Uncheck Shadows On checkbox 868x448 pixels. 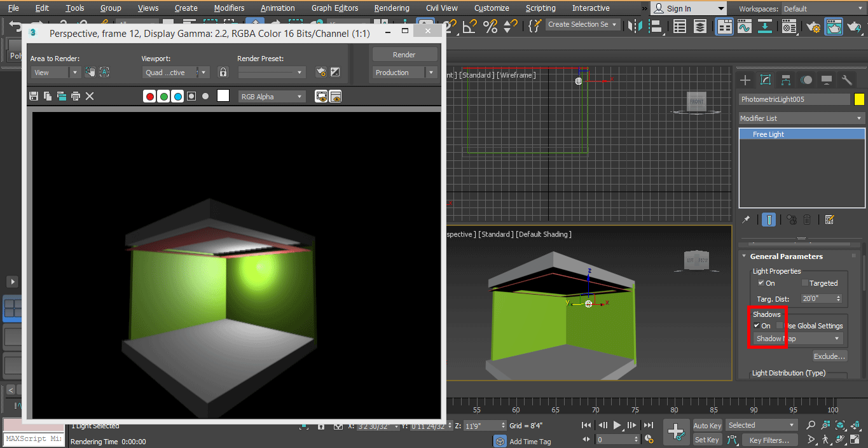[757, 326]
